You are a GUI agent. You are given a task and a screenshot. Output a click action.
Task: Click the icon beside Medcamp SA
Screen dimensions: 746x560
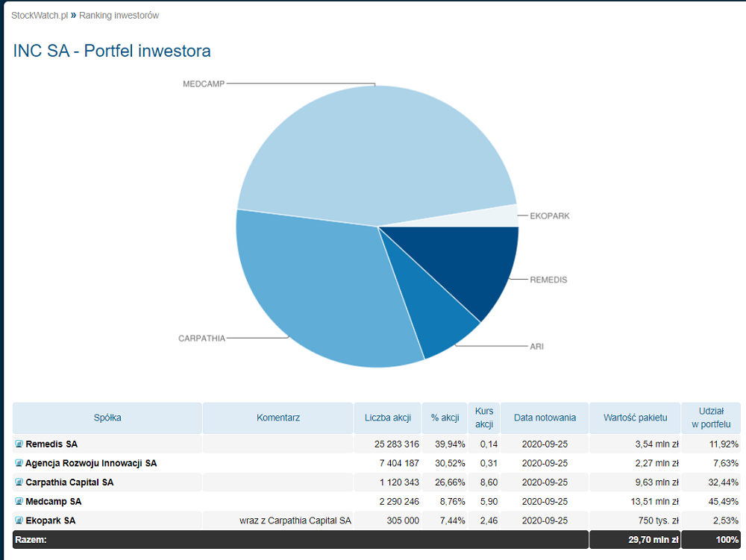point(19,501)
